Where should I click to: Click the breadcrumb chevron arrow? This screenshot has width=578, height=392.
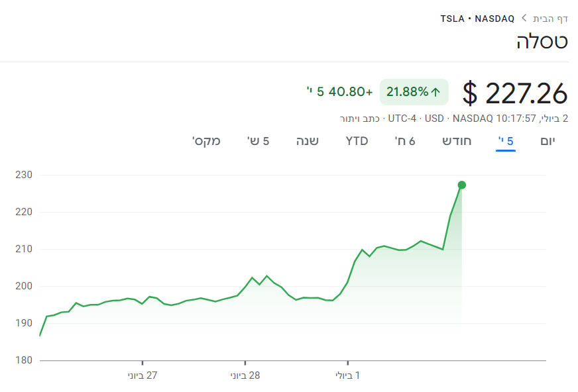(x=524, y=18)
